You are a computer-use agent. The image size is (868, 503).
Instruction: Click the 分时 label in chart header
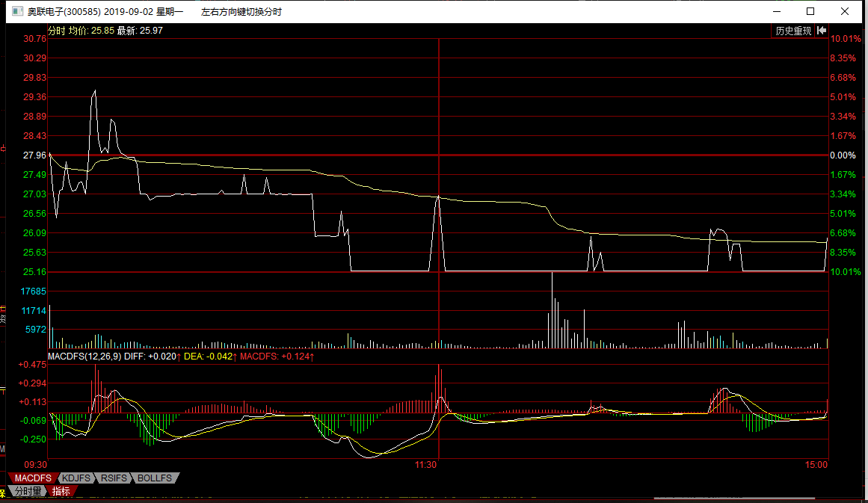pos(57,31)
